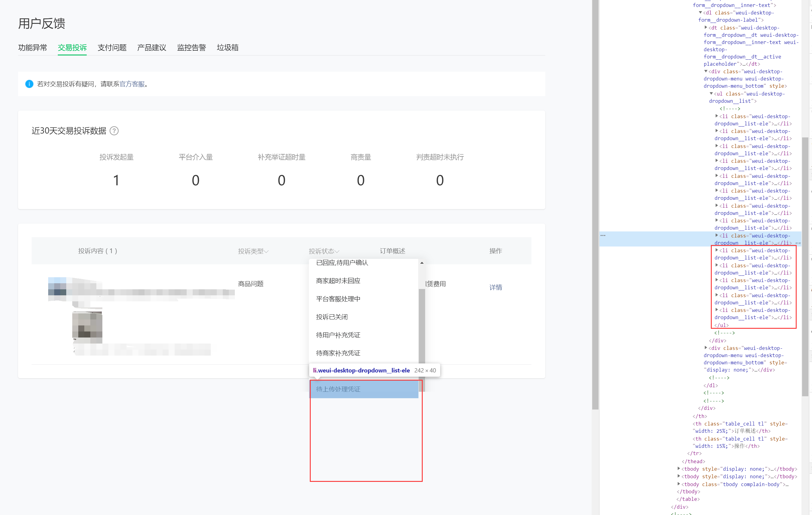Click the dropdown list scrollbar thumb

click(422, 324)
